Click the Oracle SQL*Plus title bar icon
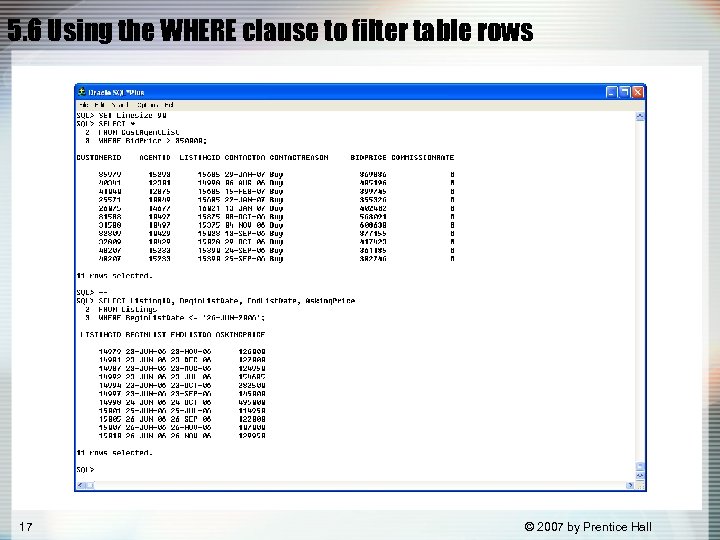Screen dimensions: 720x540 82,92
